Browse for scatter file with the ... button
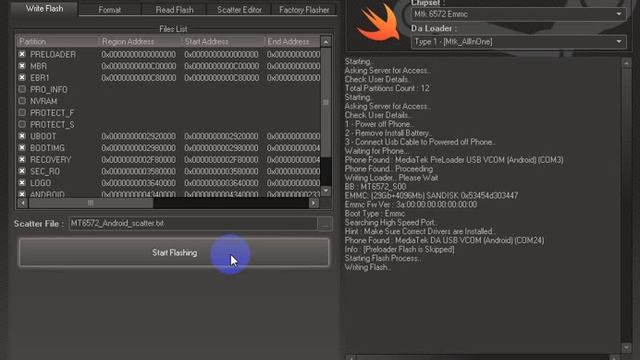 325,224
